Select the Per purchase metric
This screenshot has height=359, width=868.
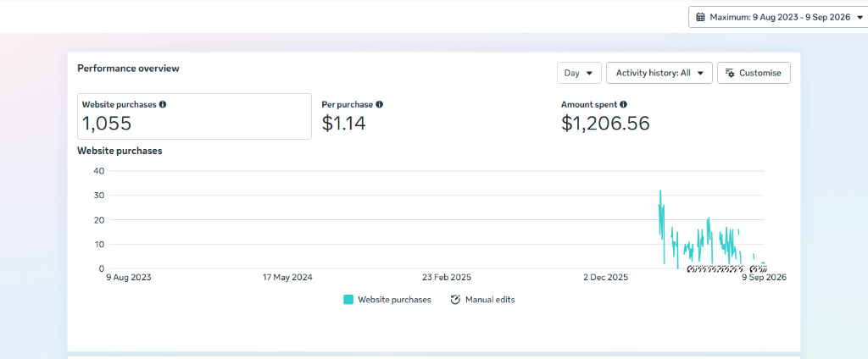435,116
